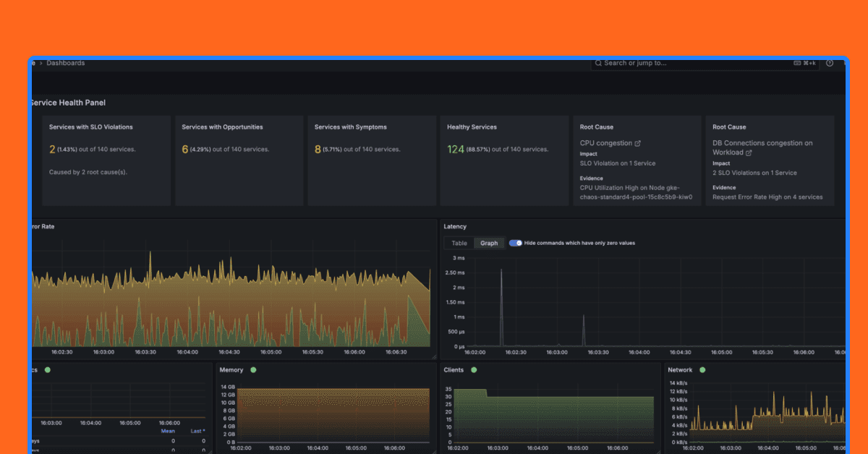Screen dimensions: 868x454
Task: Click the help question mark icon
Action: tap(830, 63)
